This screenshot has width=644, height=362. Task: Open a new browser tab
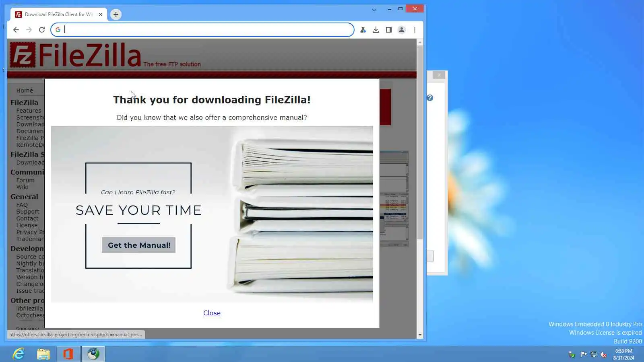116,14
